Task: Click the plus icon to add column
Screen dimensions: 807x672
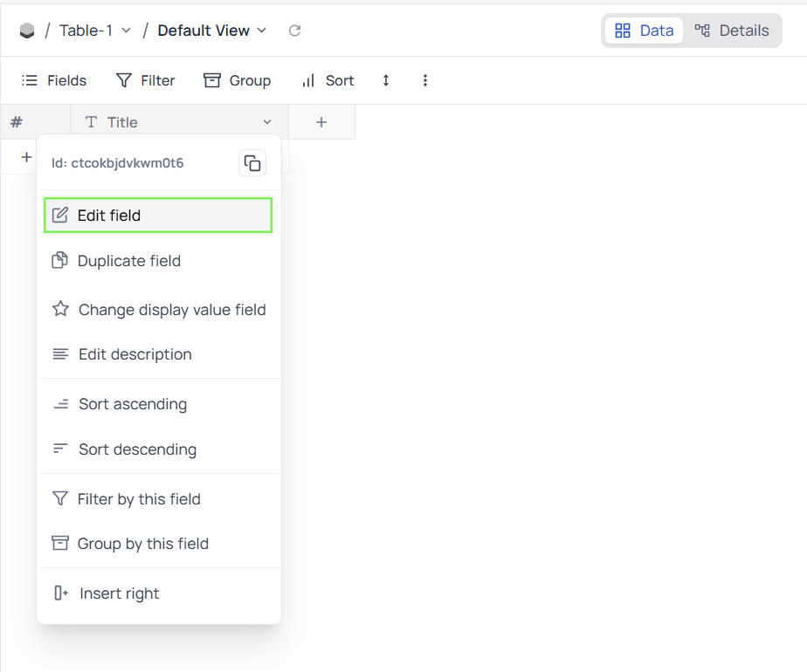Action: pos(321,122)
